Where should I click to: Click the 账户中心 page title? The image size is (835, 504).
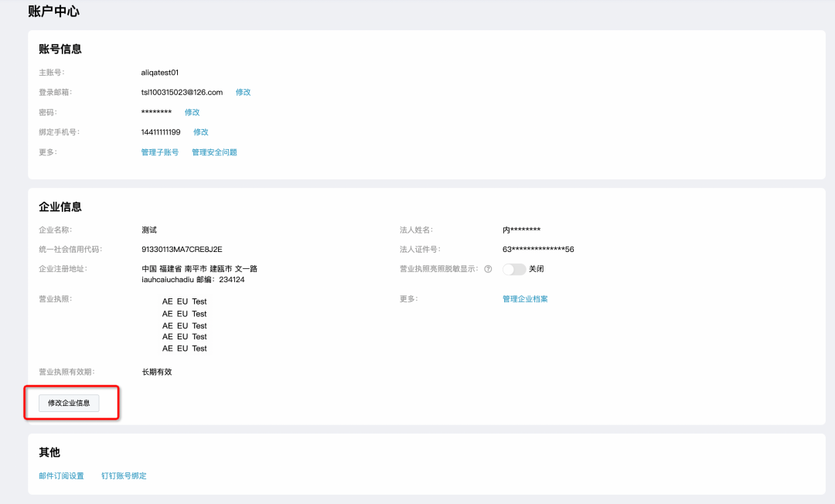[x=53, y=11]
